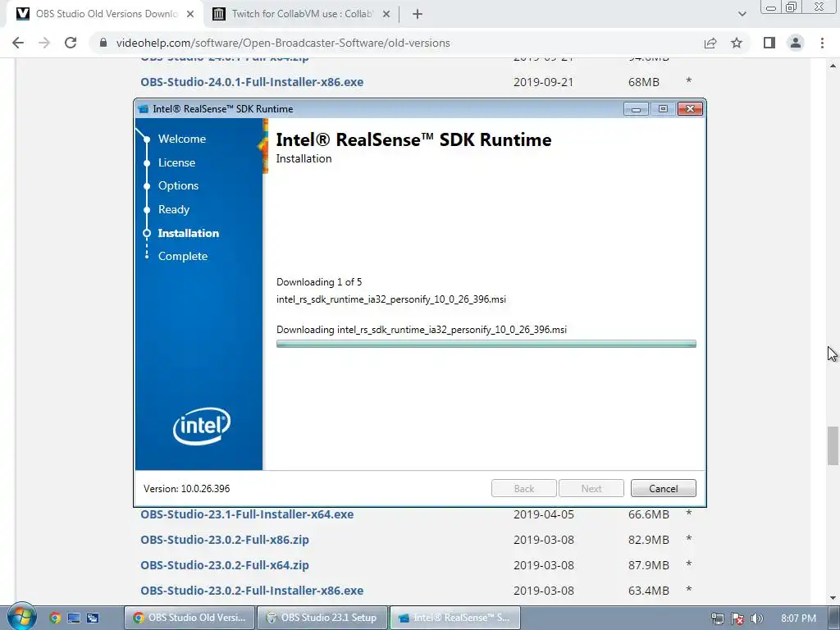Viewport: 840px width, 630px height.
Task: Select the Welcome step in installer sidebar
Action: coord(181,139)
